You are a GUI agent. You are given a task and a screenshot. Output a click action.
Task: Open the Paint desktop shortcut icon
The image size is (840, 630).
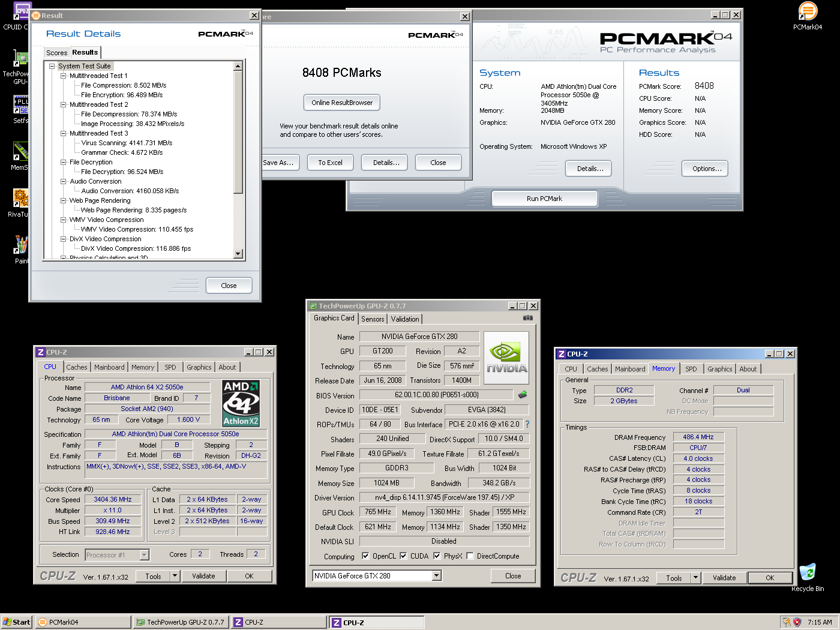[21, 245]
